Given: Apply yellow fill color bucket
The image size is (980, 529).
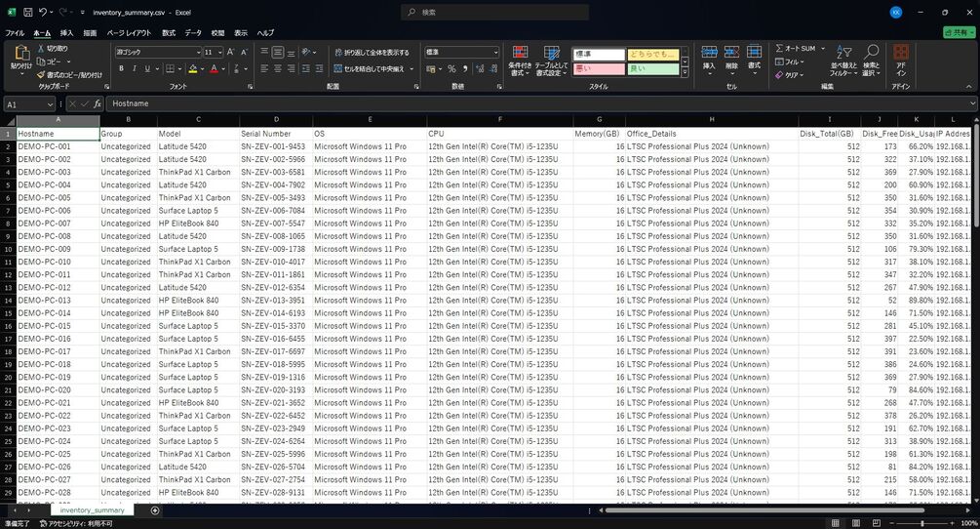Looking at the screenshot, I should point(193,68).
